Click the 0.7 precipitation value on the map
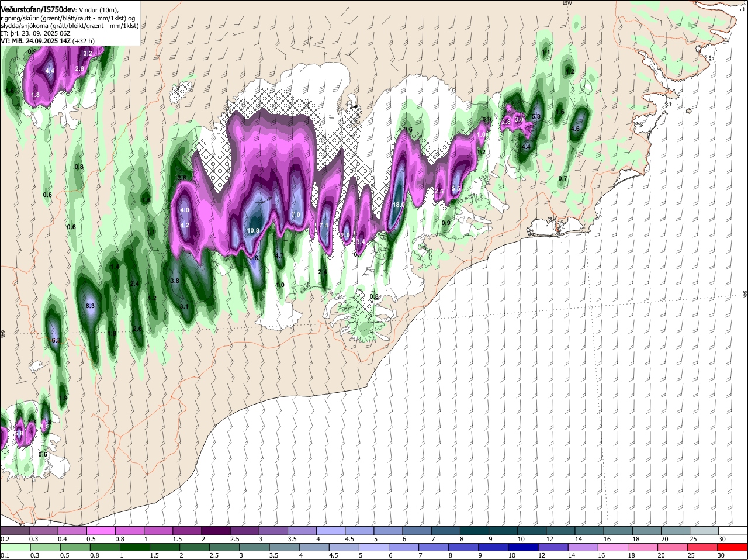 pyautogui.click(x=563, y=178)
